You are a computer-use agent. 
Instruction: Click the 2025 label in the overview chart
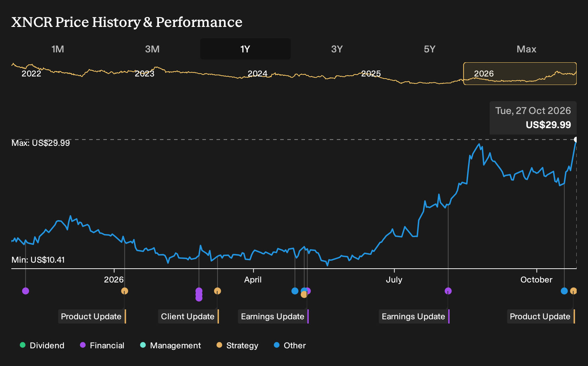coord(371,74)
